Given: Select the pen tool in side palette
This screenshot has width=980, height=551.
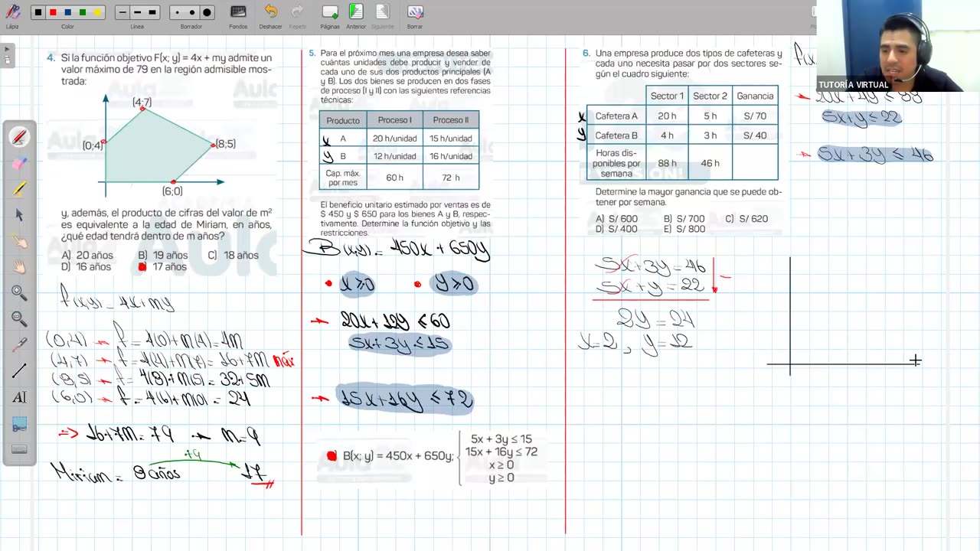Looking at the screenshot, I should pos(19,137).
